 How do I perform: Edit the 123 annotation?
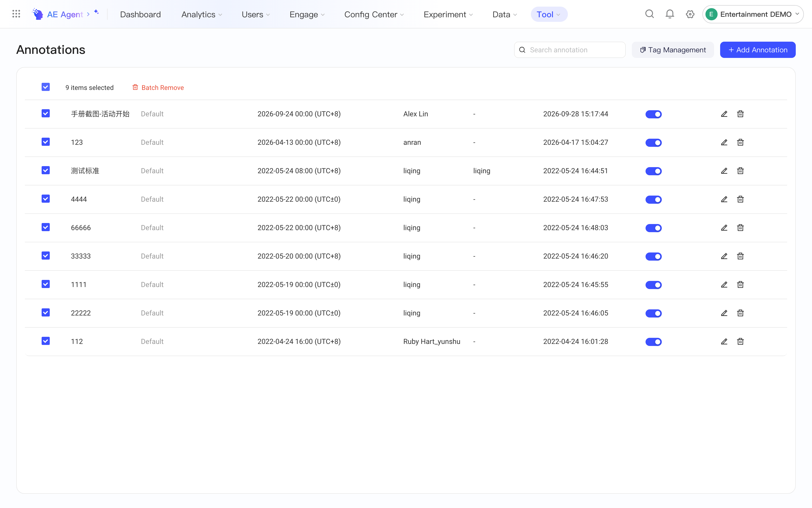click(x=724, y=142)
